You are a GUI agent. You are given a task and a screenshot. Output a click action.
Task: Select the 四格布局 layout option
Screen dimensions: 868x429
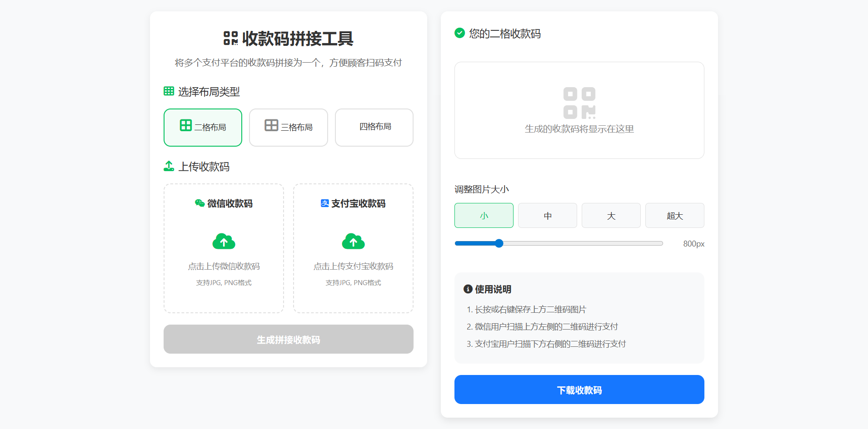pos(374,128)
